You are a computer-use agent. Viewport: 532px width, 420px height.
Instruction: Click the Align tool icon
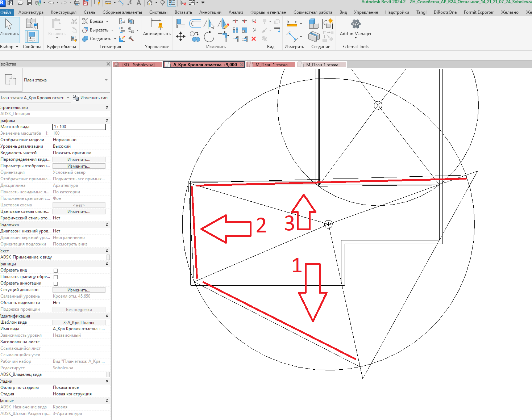tap(180, 24)
